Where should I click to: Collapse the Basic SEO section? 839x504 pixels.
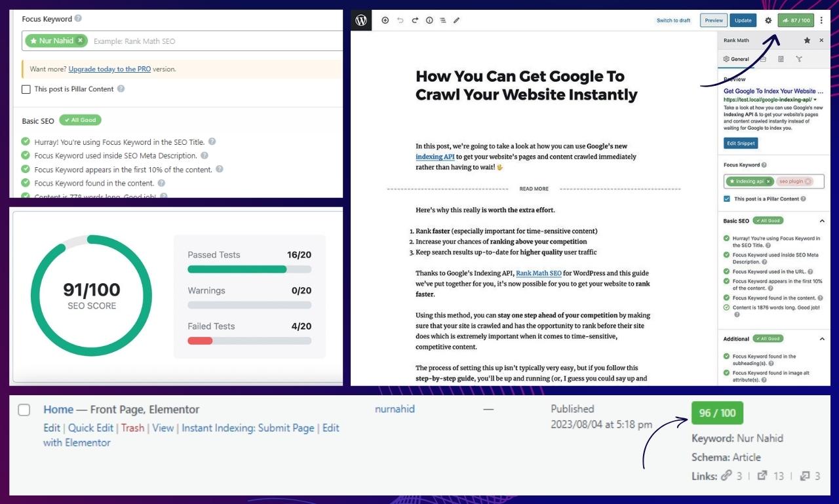pos(821,220)
